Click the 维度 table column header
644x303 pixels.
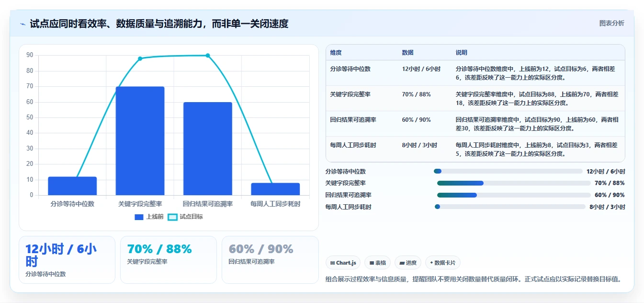click(336, 53)
